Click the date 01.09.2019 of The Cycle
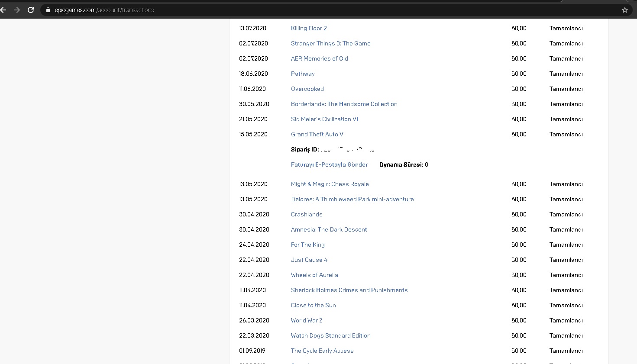 point(252,351)
